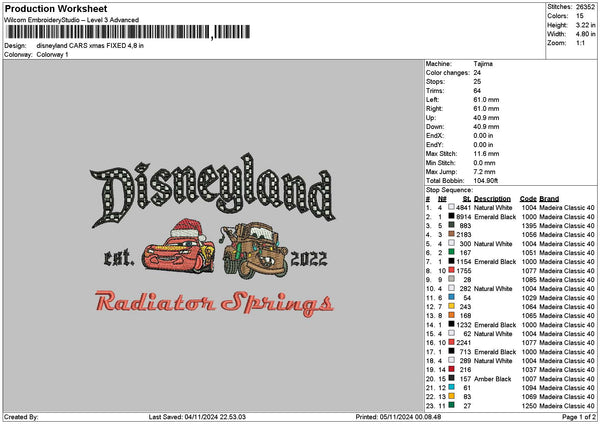Click the yellow swatch in stop row 12
The height and width of the screenshot is (424, 600).
(452, 306)
